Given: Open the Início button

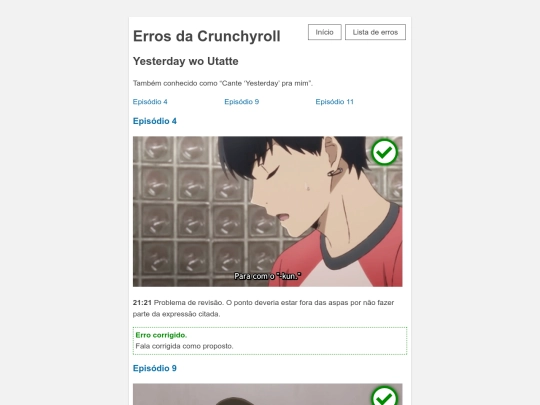Looking at the screenshot, I should (x=324, y=32).
